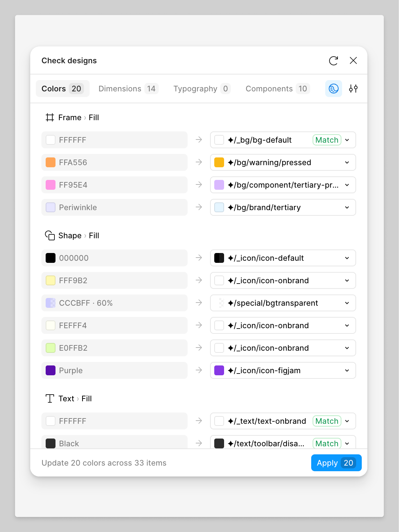This screenshot has width=399, height=532.
Task: Select the FEFFF4 color row
Action: [x=115, y=325]
